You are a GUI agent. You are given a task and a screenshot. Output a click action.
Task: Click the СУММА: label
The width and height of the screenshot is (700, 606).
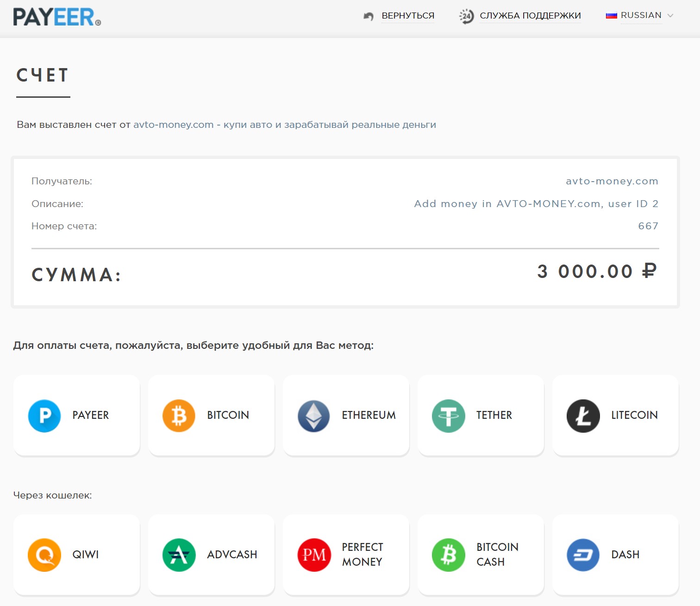(x=76, y=275)
